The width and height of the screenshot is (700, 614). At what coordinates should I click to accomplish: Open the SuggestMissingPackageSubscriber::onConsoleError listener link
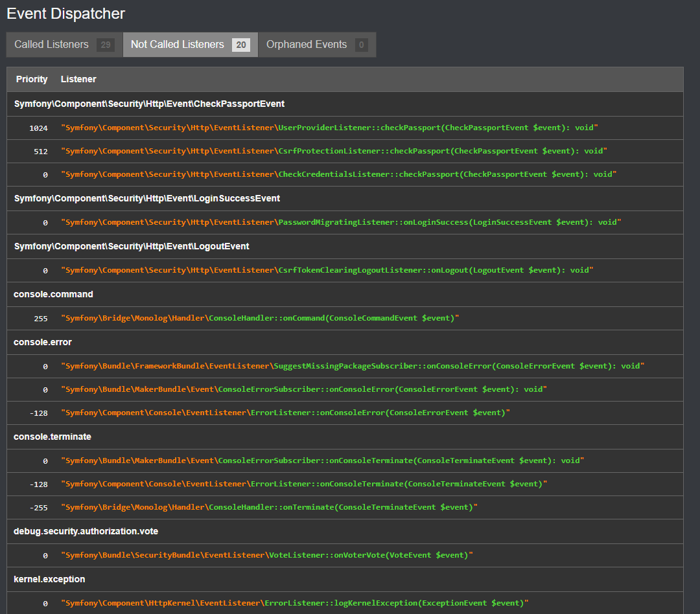[353, 367]
